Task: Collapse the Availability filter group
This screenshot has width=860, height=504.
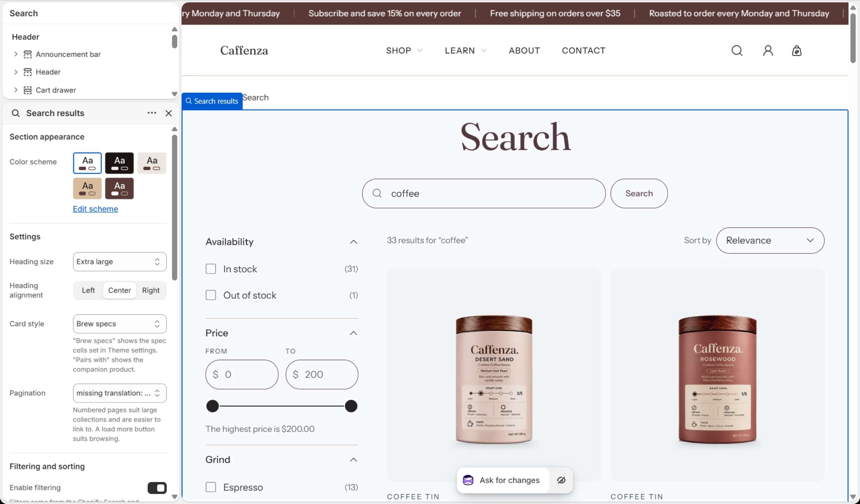Action: (354, 242)
